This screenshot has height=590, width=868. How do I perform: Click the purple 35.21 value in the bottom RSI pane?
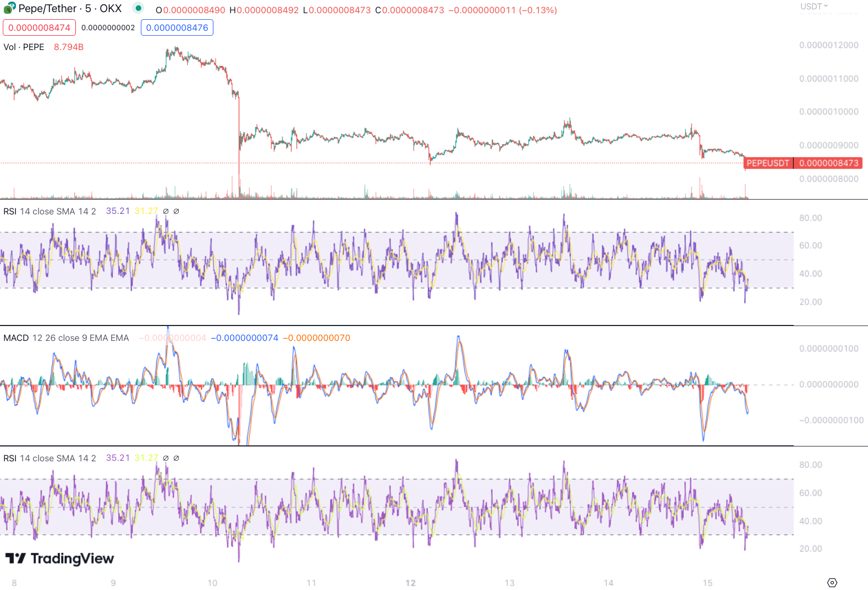(118, 457)
